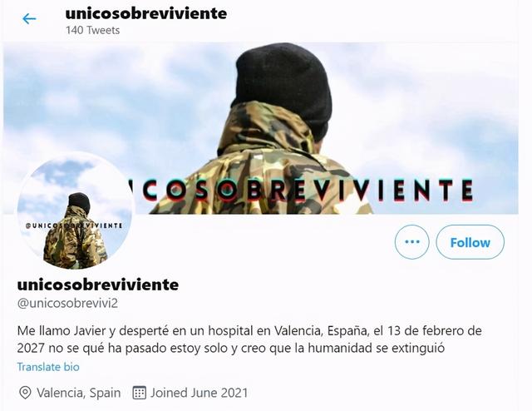
Task: Click the 140 Tweets count label
Action: click(92, 30)
